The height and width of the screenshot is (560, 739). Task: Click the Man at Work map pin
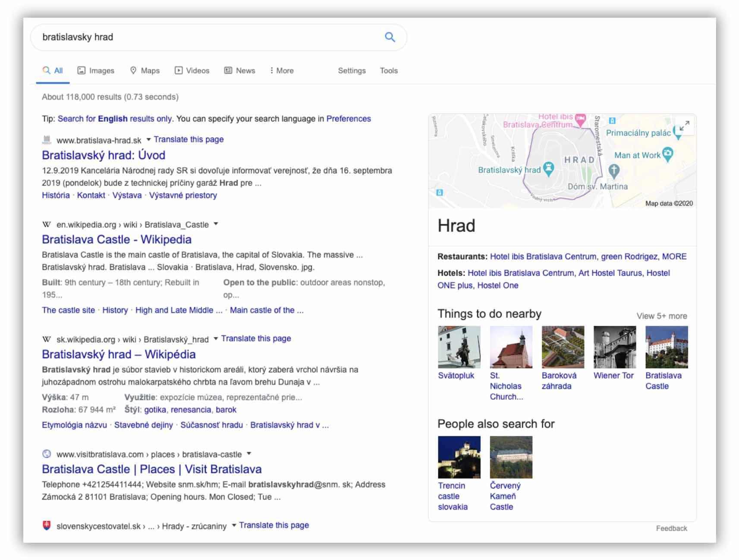pos(667,154)
